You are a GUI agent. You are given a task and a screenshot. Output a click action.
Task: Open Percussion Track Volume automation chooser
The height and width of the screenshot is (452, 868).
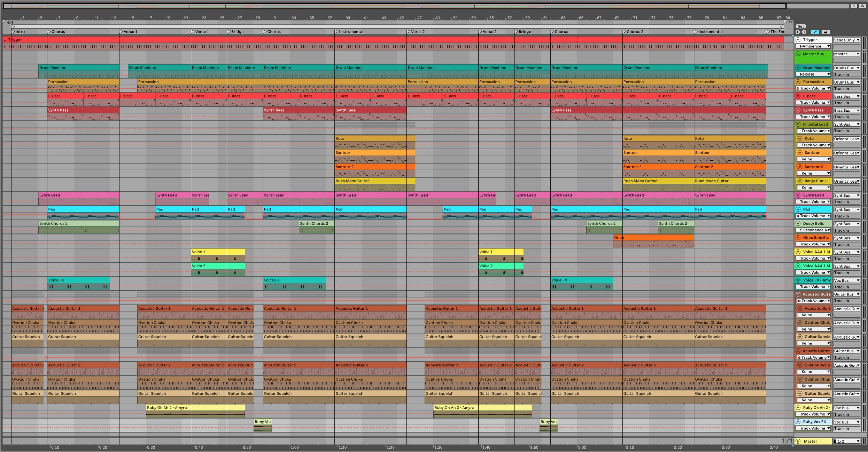813,88
